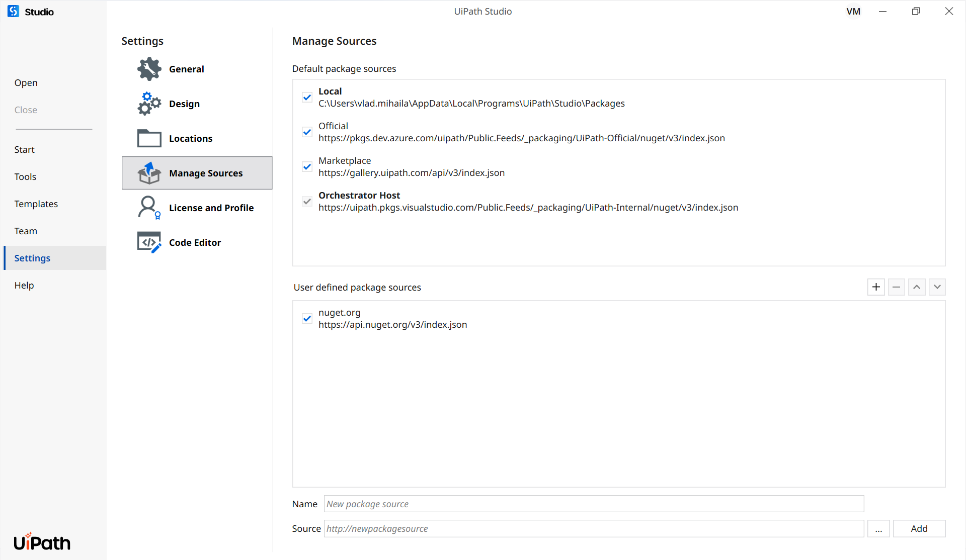The height and width of the screenshot is (560, 966).
Task: Switch to the Tools tab
Action: 25,176
